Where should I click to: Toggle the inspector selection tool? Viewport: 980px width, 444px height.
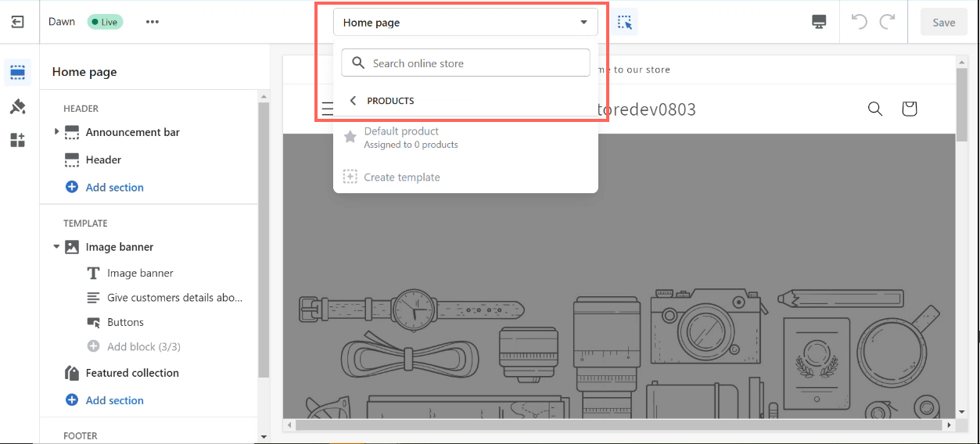[x=625, y=22]
